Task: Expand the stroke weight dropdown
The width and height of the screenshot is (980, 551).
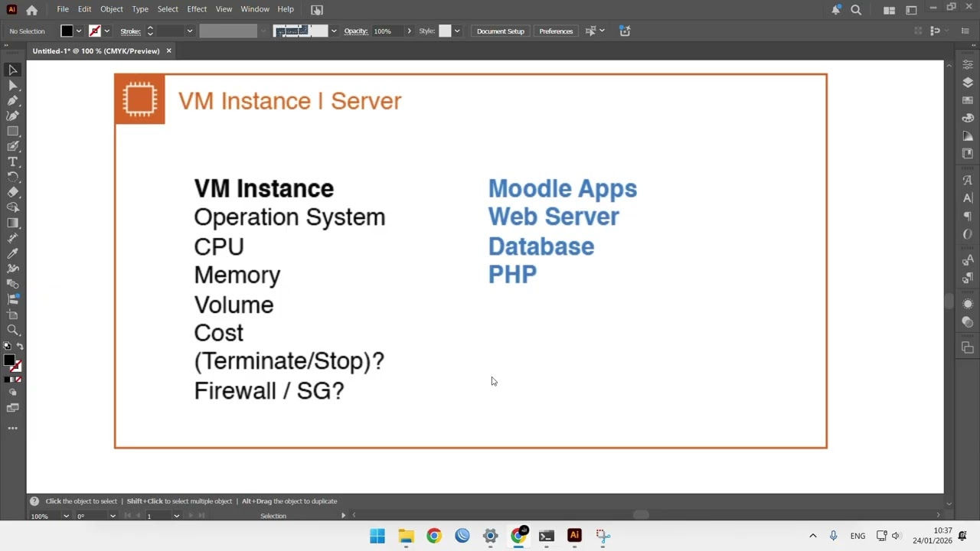Action: pyautogui.click(x=189, y=31)
